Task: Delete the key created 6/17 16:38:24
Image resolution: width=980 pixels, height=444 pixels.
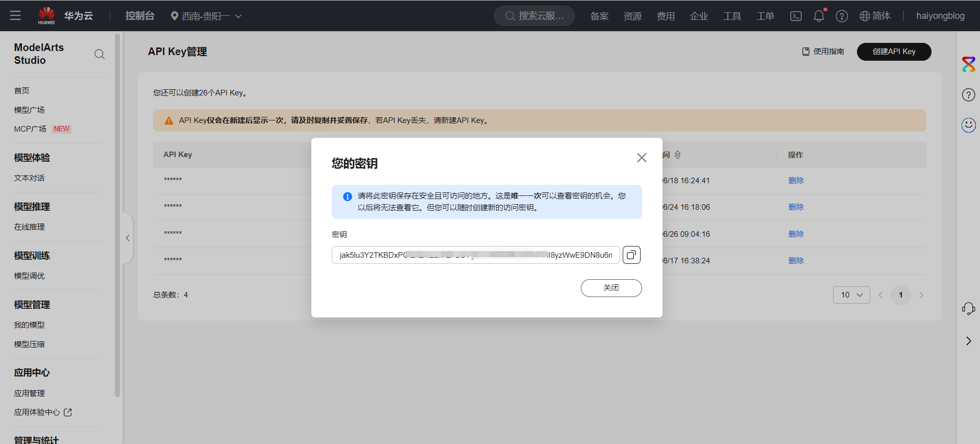Action: pos(796,261)
